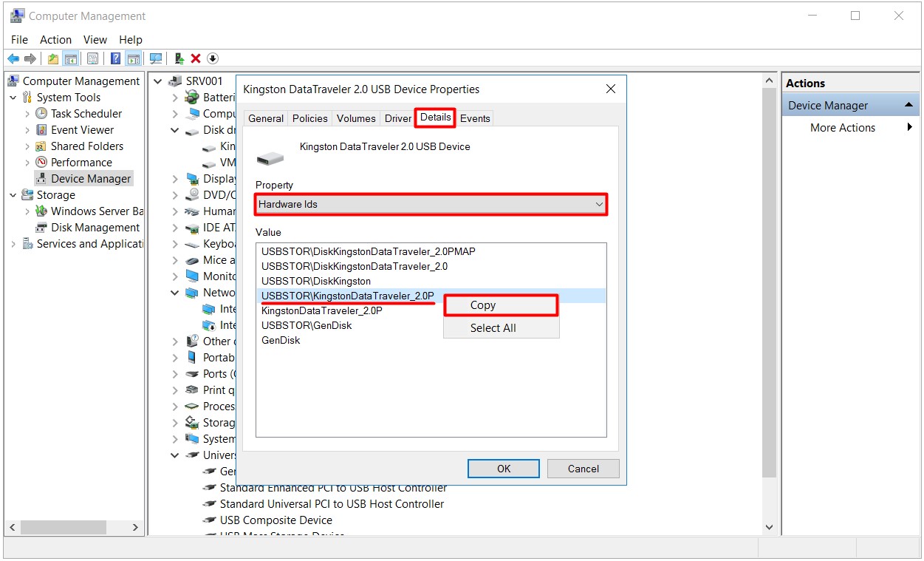Screen dimensions: 924x561
Task: Switch to the Volumes tab
Action: pyautogui.click(x=356, y=118)
